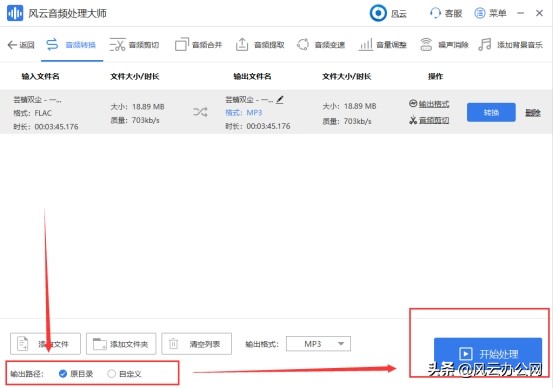This screenshot has height=388, width=554.
Task: Open the 音频剪切 tab
Action: coord(135,45)
